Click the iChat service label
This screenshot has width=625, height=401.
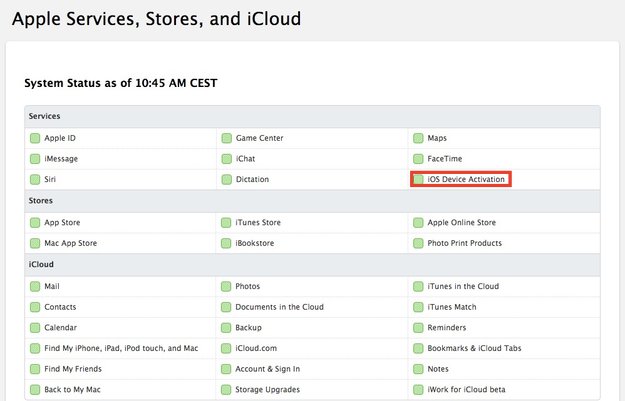pyautogui.click(x=245, y=159)
